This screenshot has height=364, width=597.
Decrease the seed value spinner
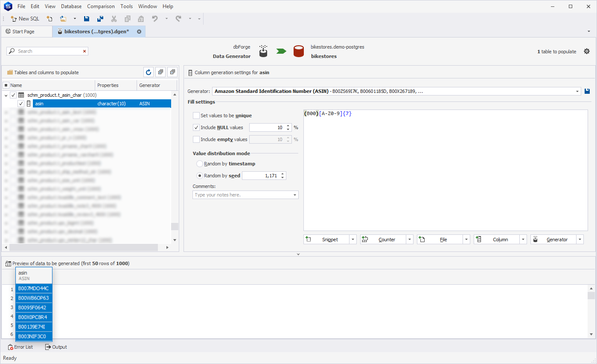click(x=283, y=177)
